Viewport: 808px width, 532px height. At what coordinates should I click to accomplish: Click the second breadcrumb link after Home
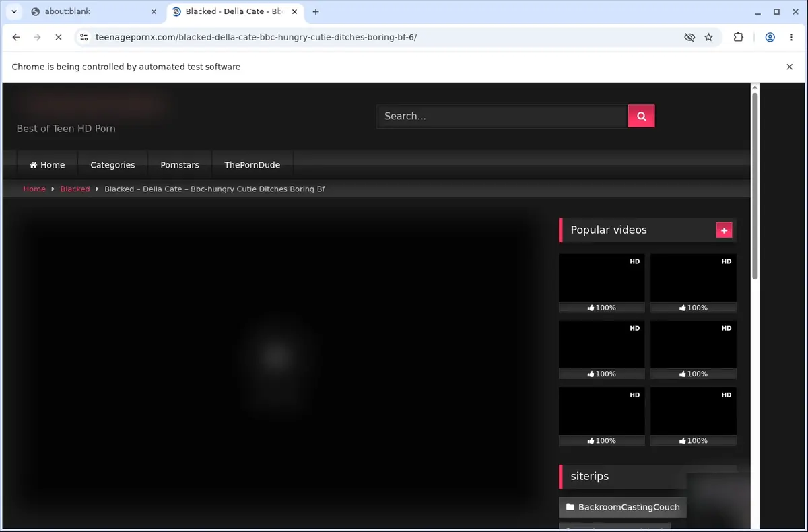[x=75, y=189]
